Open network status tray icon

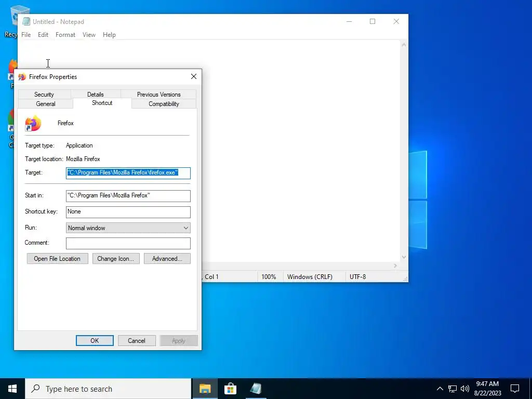[453, 389]
